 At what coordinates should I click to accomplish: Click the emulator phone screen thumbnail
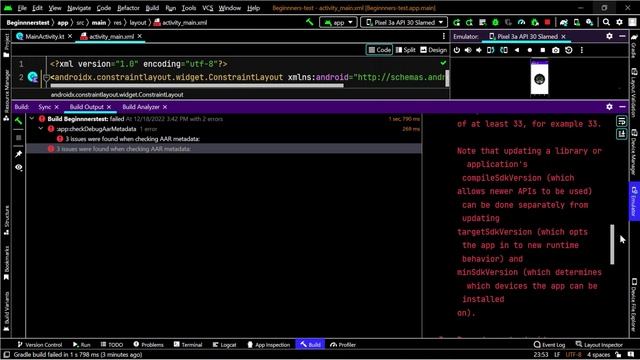tap(540, 78)
